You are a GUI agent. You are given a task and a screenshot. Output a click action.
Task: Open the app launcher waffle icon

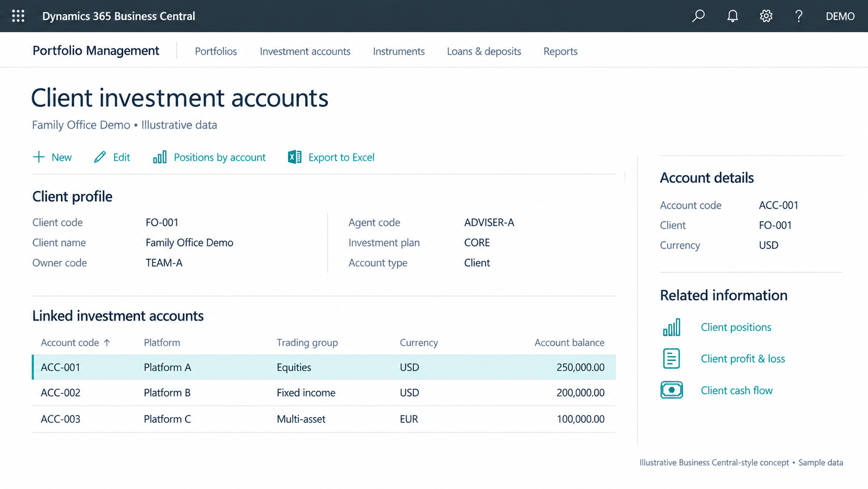[x=18, y=16]
